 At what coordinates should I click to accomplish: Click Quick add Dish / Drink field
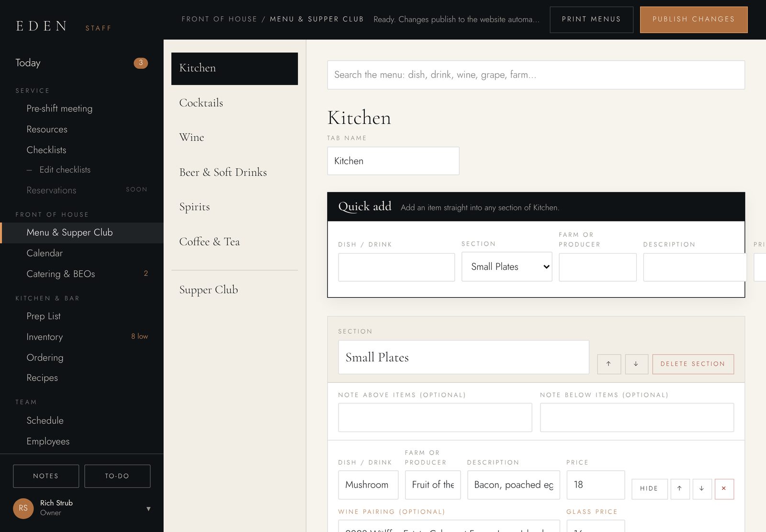pos(396,267)
